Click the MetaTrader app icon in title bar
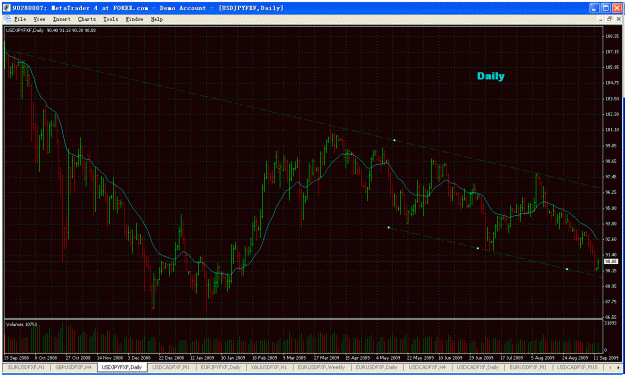This screenshot has width=625, height=375. [x=7, y=8]
